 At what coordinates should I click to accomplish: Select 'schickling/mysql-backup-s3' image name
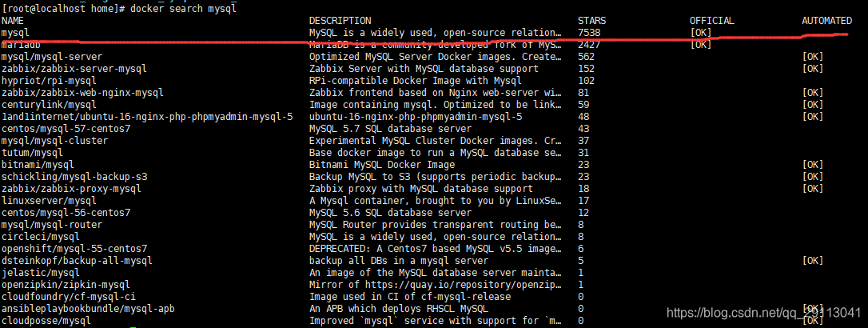74,177
